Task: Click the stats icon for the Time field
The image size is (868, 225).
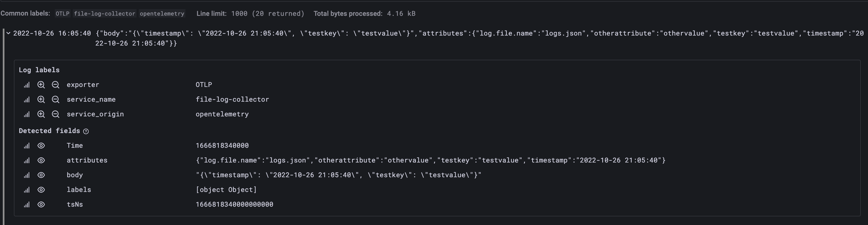Action: tap(27, 146)
